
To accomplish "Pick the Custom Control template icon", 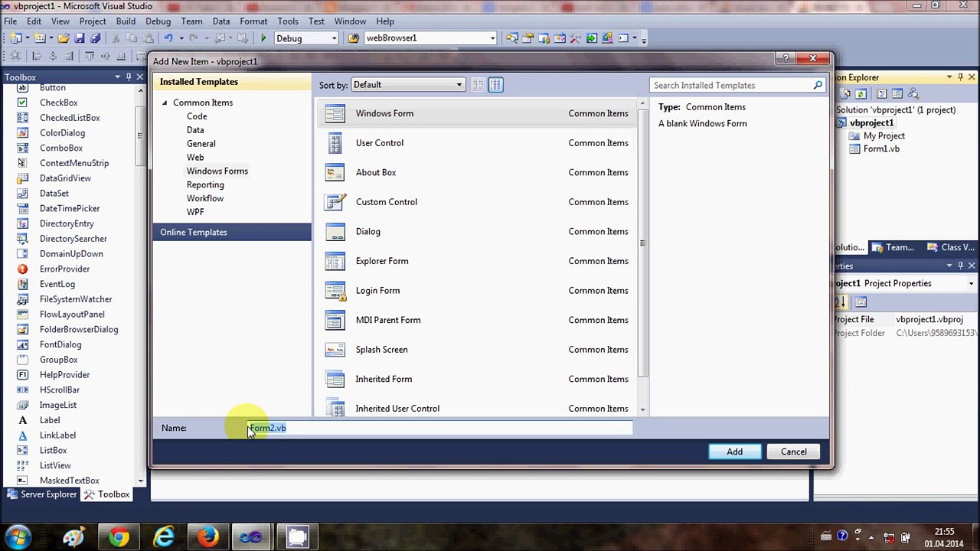I will 335,202.
